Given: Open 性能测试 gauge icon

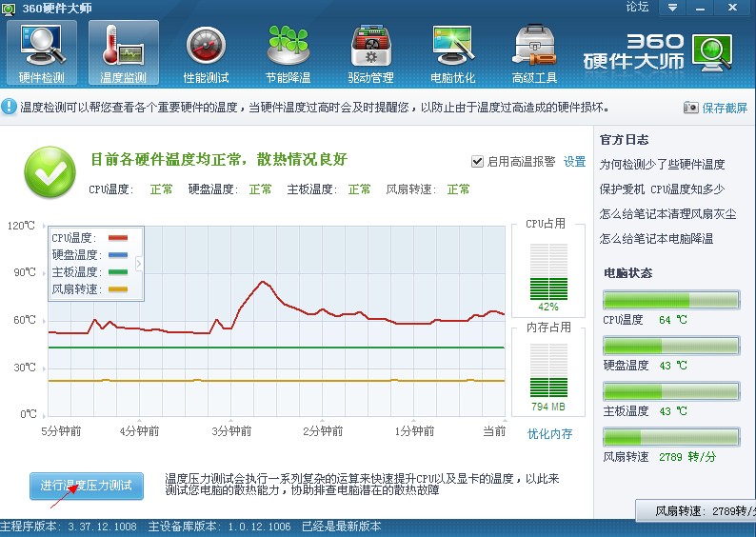Looking at the screenshot, I should click(x=206, y=53).
